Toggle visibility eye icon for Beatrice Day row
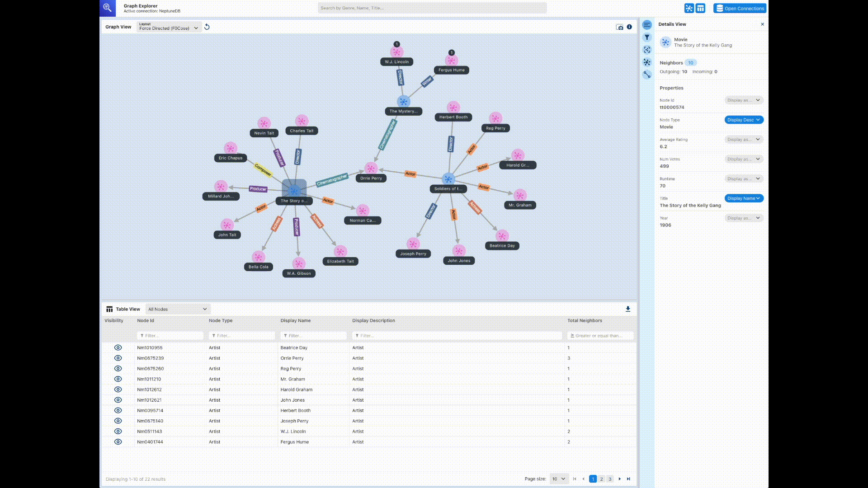The width and height of the screenshot is (868, 488). coord(117,347)
